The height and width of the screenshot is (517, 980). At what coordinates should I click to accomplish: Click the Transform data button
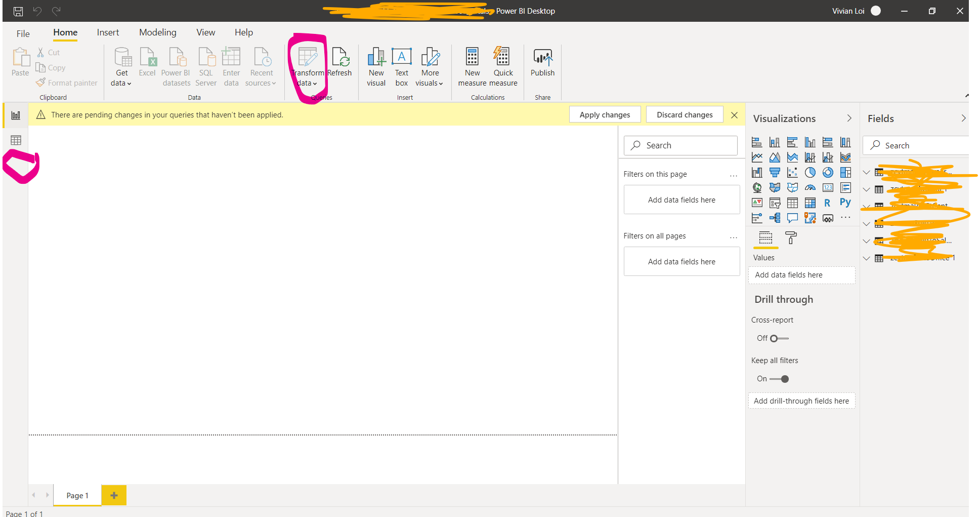click(x=308, y=67)
